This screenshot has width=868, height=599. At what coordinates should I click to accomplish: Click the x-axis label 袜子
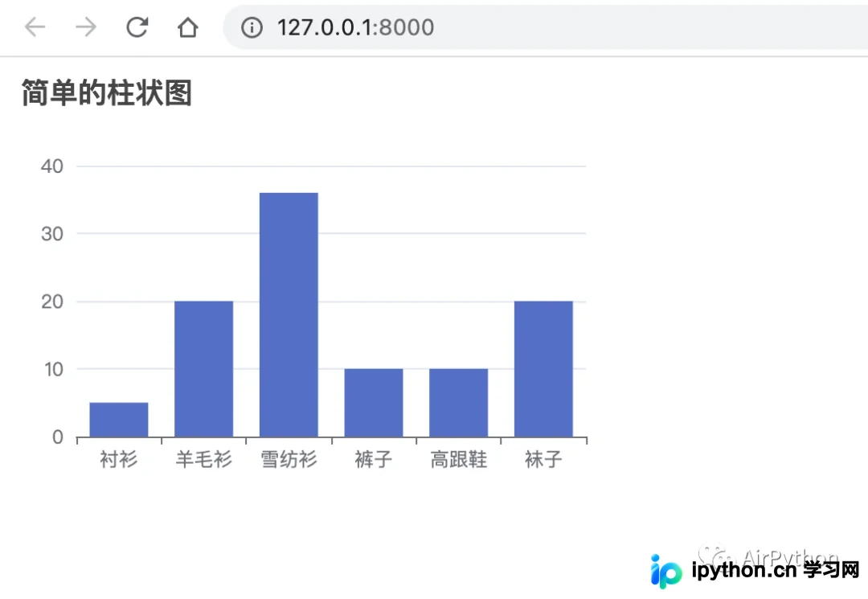tap(543, 459)
